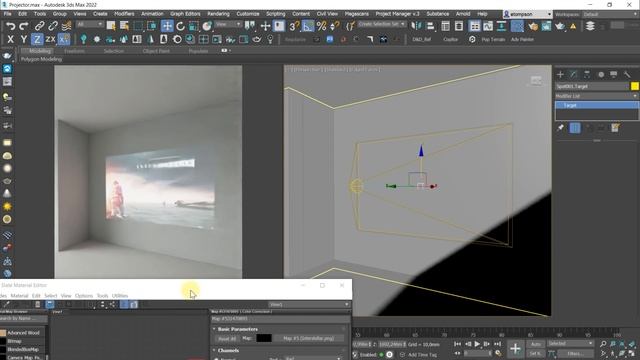Open the Create tab plus icon
The height and width of the screenshot is (360, 640).
tap(560, 74)
